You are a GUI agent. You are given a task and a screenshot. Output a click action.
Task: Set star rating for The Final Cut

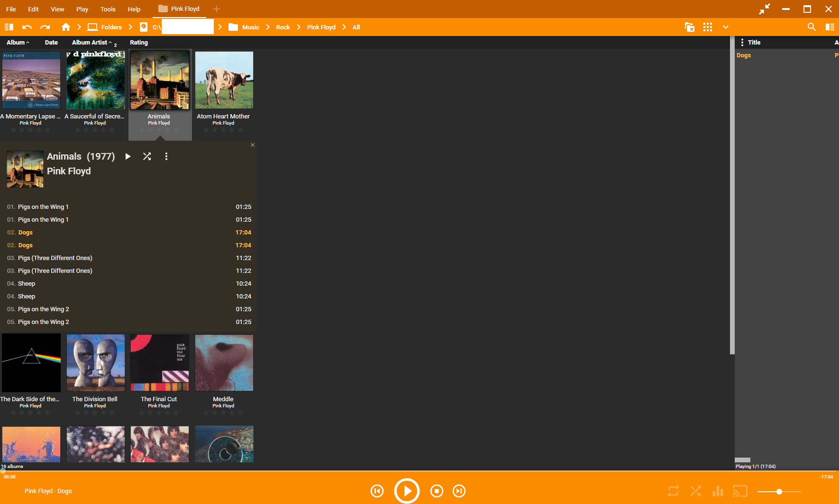point(159,413)
